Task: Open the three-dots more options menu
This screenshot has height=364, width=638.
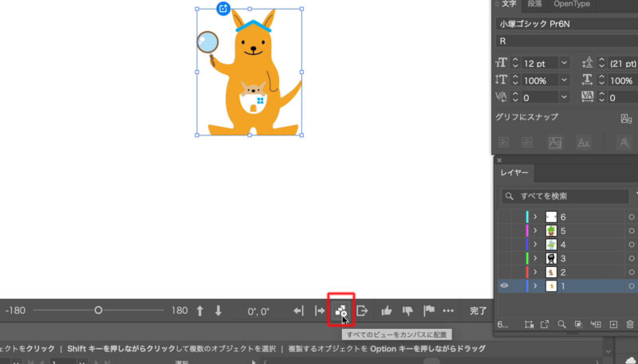Action: point(448,311)
